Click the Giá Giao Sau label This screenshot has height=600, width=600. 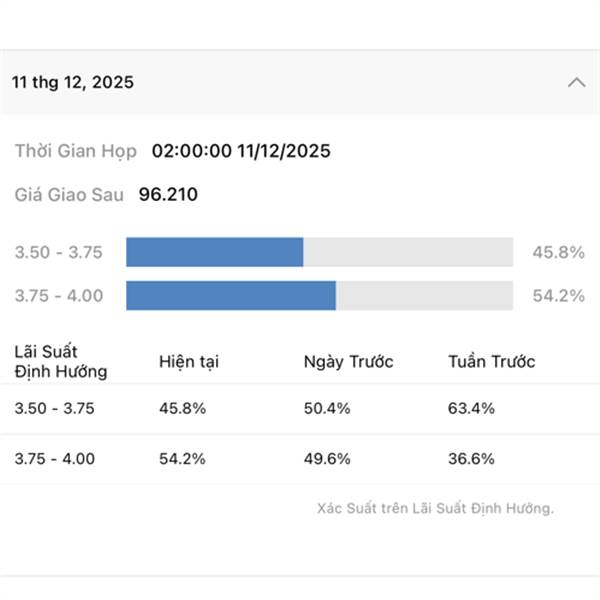click(69, 195)
